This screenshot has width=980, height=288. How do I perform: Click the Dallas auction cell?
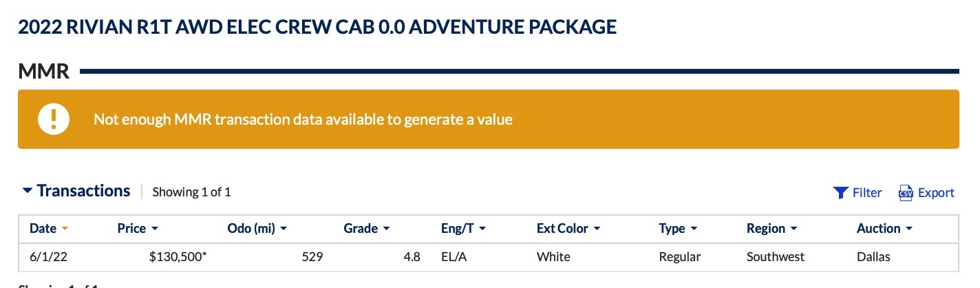(x=873, y=257)
